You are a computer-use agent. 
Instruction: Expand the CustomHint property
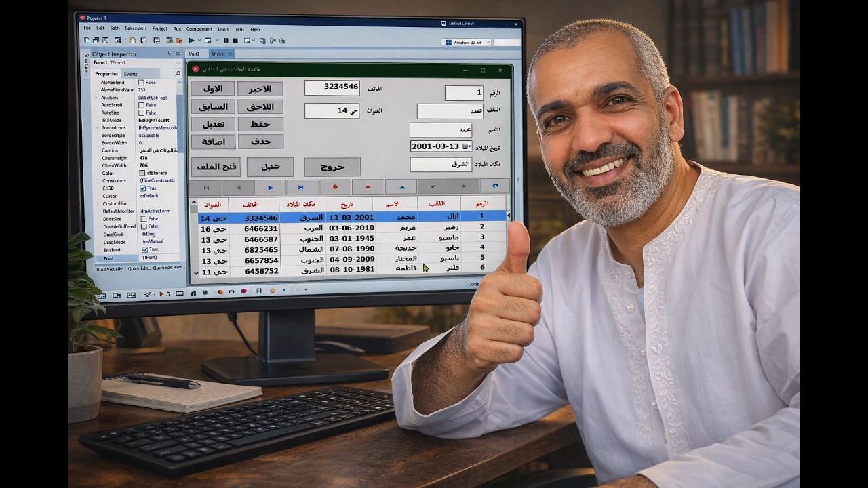[98, 203]
